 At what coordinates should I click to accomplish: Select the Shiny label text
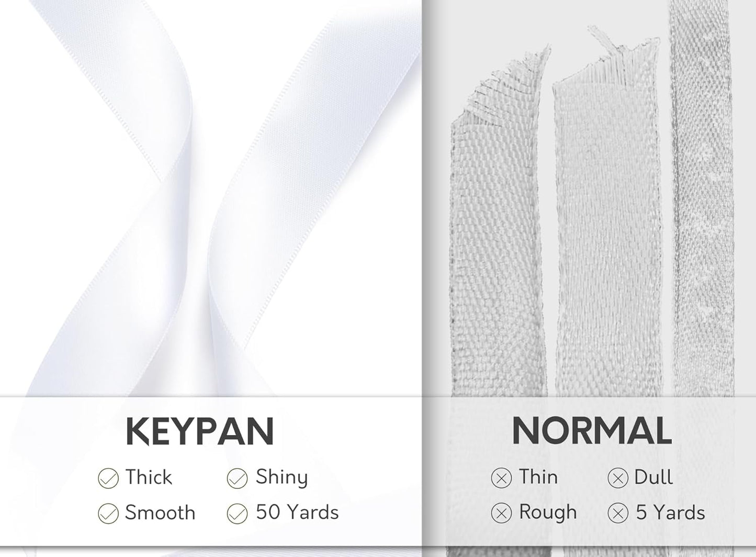pos(281,477)
